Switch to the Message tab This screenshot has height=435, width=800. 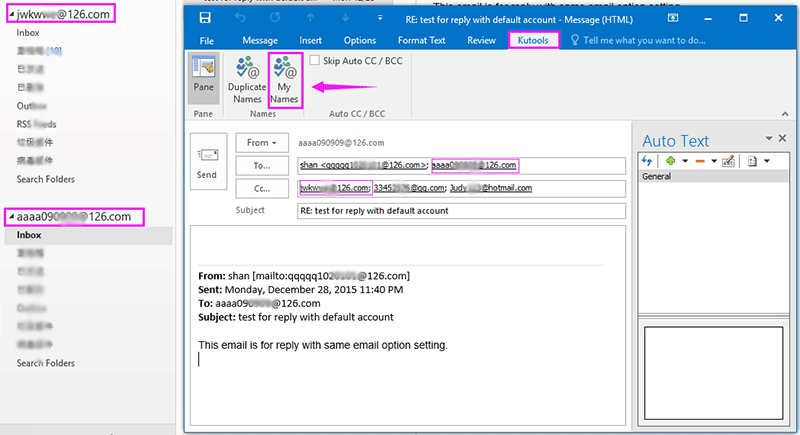[260, 40]
